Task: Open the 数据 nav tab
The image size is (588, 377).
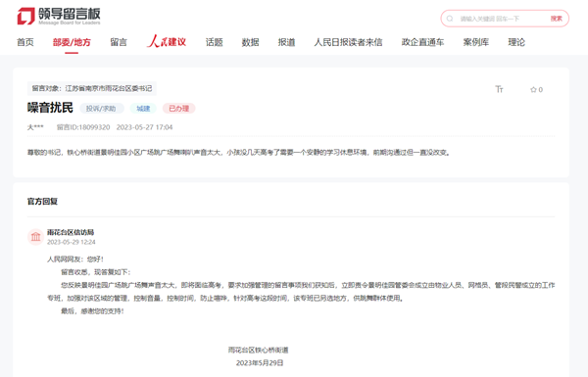Action: coord(251,42)
